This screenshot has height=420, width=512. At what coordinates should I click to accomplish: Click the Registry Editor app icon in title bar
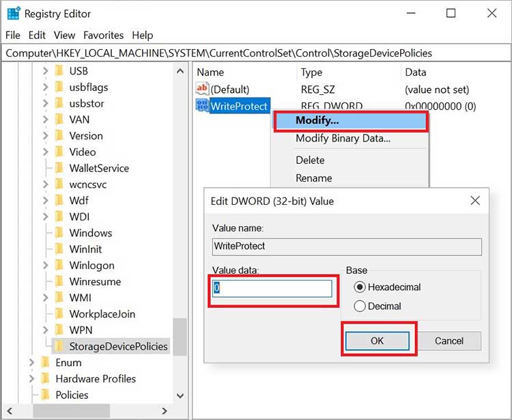(x=14, y=14)
